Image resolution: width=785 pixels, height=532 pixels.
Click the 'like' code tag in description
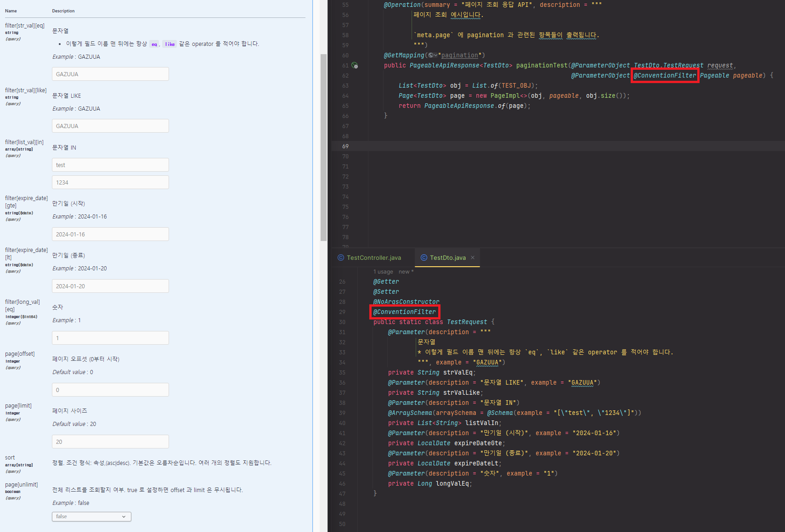169,44
